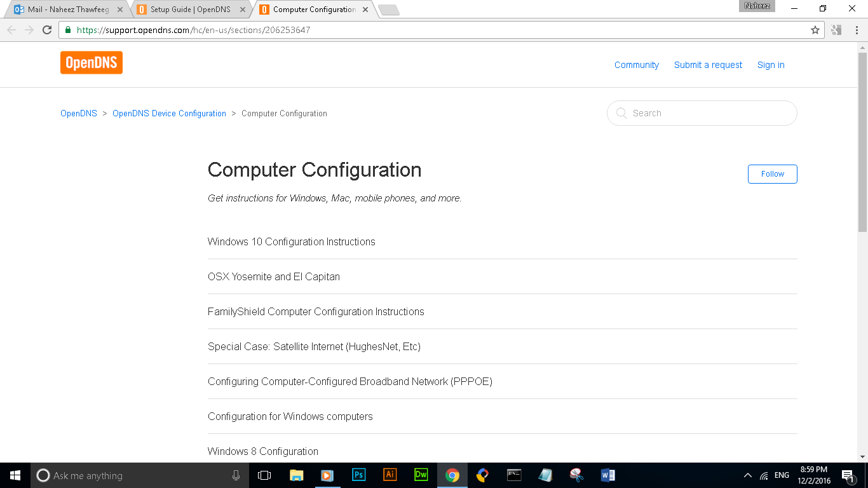Open the Action Center notification icon
868x488 pixels.
point(848,475)
